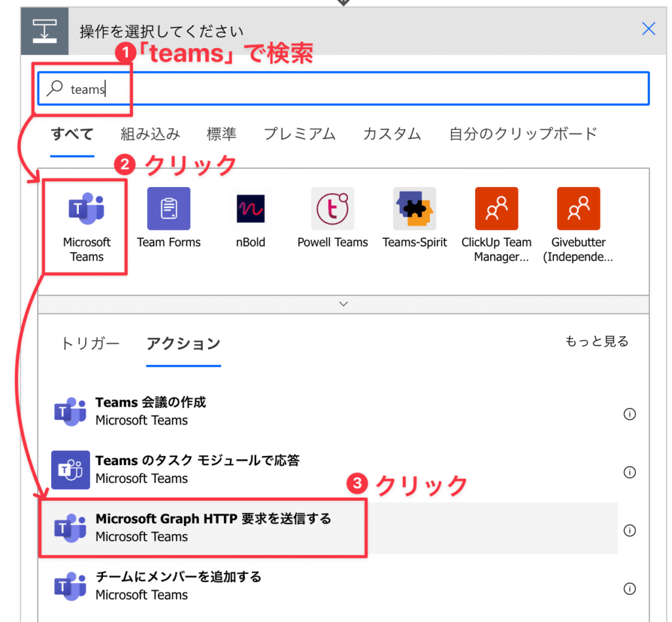The width and height of the screenshot is (672, 622).
Task: Switch to the 組み込み tab
Action: [x=150, y=134]
